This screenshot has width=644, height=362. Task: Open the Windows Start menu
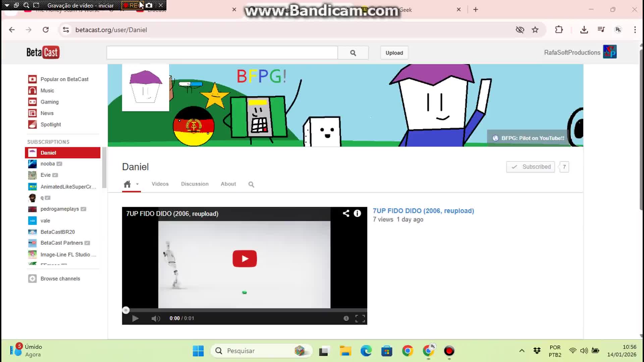point(198,351)
